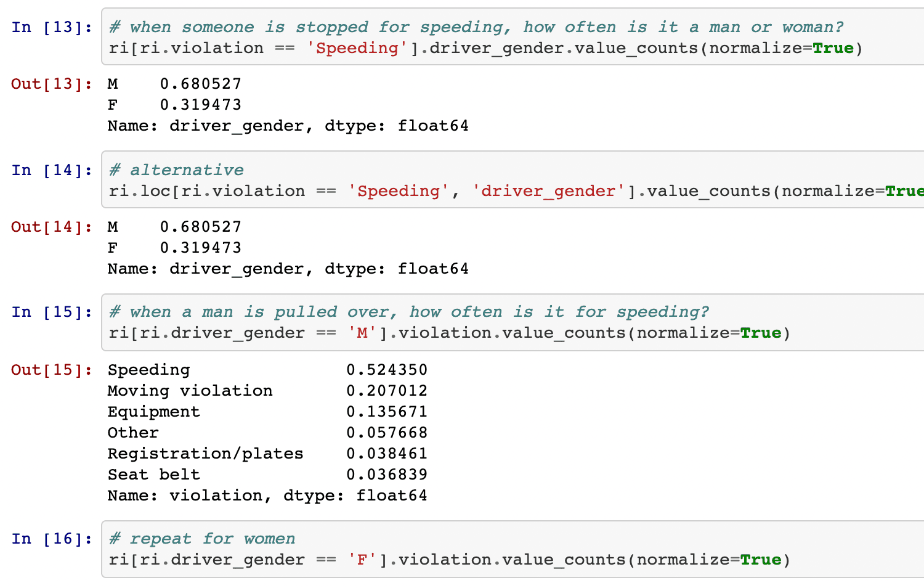Select the In [14] prompt label
Screen dimensions: 924x588
point(52,170)
